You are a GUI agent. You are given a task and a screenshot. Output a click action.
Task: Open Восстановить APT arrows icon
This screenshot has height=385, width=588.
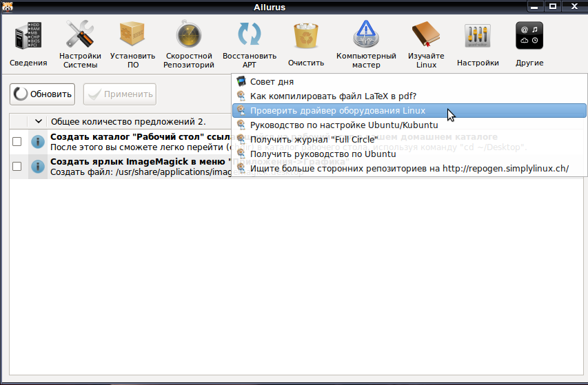[250, 34]
